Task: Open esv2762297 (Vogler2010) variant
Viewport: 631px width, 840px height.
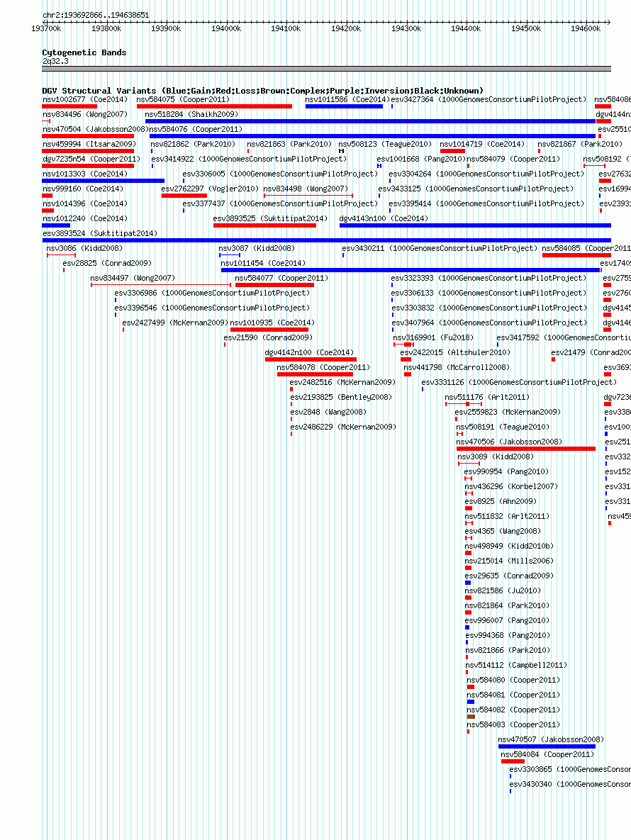Action: pyautogui.click(x=210, y=189)
